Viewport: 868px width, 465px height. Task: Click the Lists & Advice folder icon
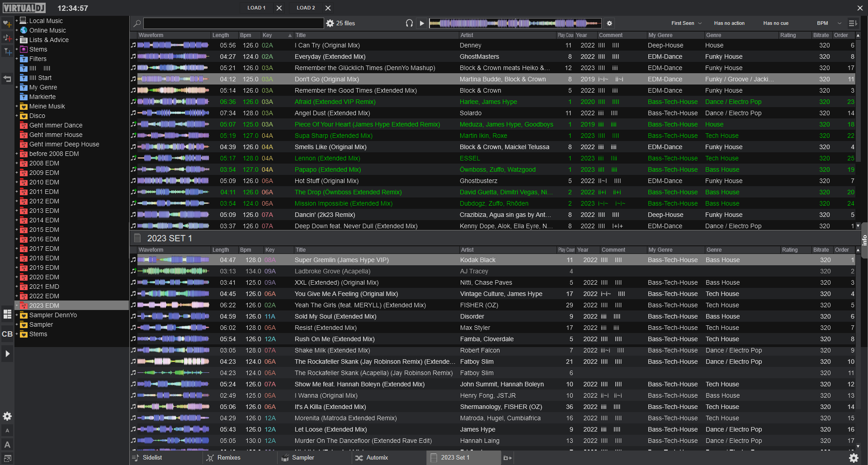click(x=24, y=40)
